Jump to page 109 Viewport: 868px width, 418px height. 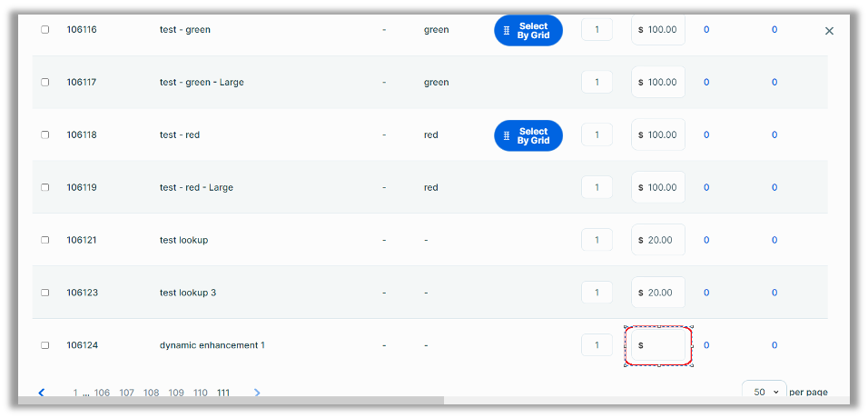click(176, 393)
